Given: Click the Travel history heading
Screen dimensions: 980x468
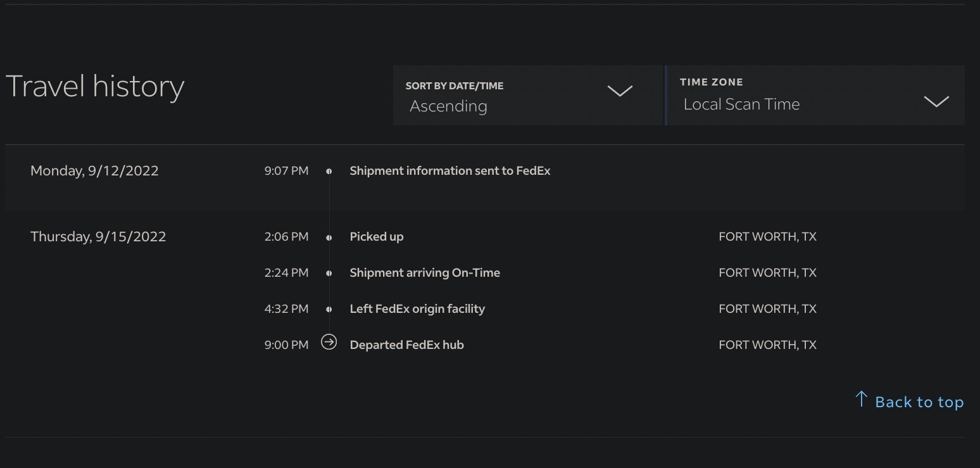Looking at the screenshot, I should tap(95, 86).
